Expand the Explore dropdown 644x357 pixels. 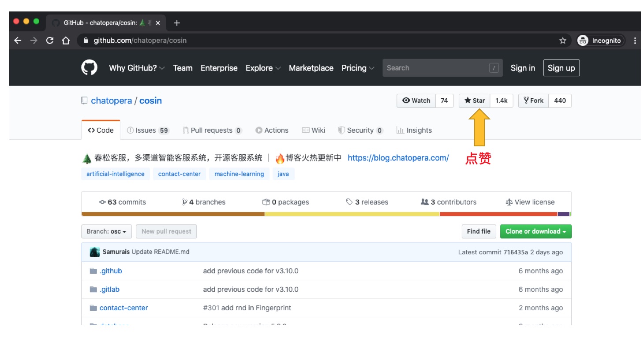pos(263,68)
